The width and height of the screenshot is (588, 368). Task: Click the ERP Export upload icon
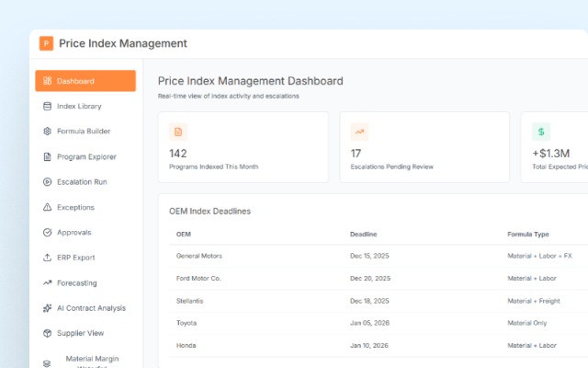coord(47,258)
